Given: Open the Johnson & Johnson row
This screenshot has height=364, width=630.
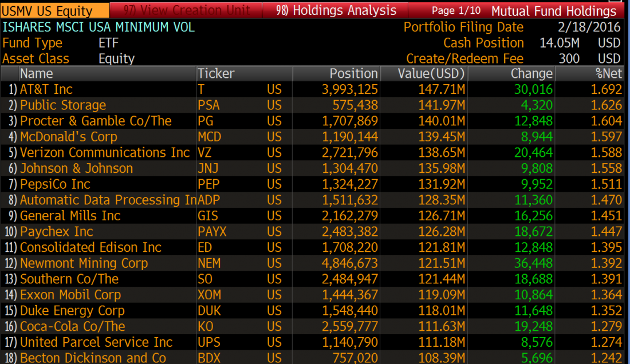Looking at the screenshot, I should 76,169.
